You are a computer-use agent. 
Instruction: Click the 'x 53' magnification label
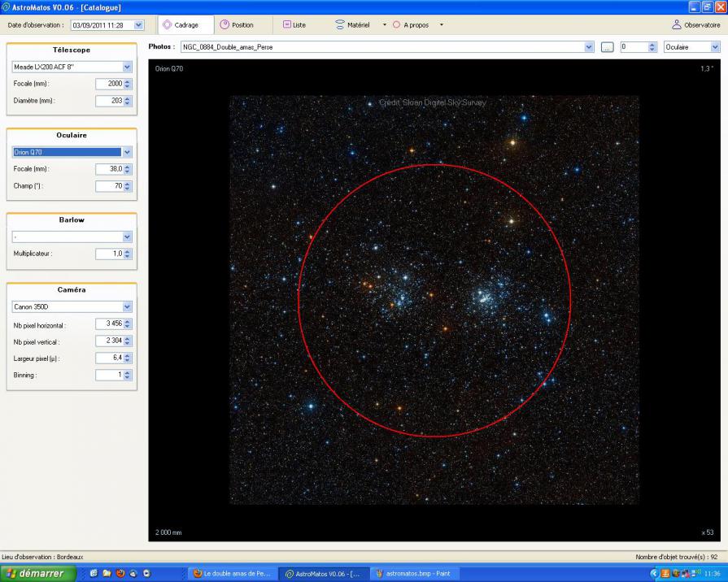click(x=708, y=532)
